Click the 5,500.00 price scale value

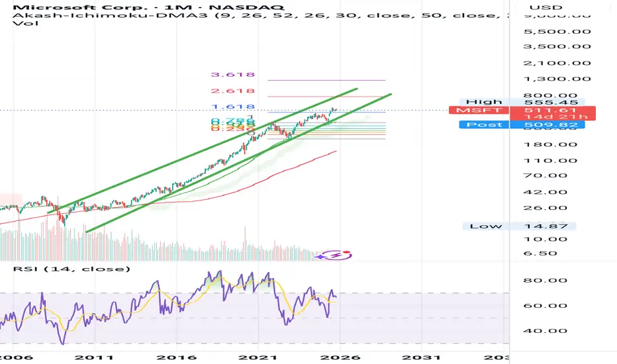tap(557, 32)
